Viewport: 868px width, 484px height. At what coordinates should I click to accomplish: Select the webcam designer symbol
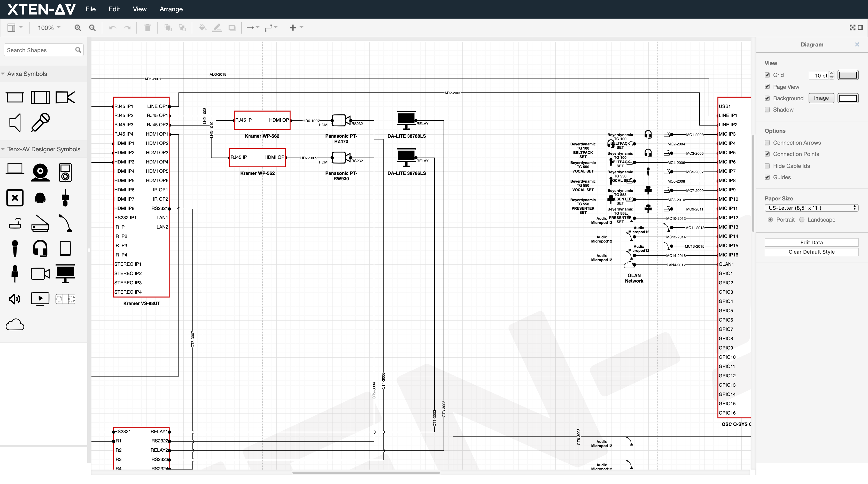tap(40, 173)
